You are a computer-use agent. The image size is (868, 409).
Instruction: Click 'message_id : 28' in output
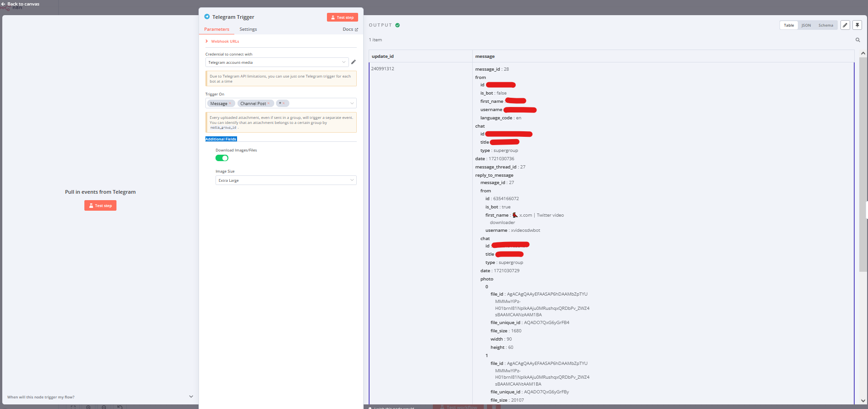[x=492, y=69]
